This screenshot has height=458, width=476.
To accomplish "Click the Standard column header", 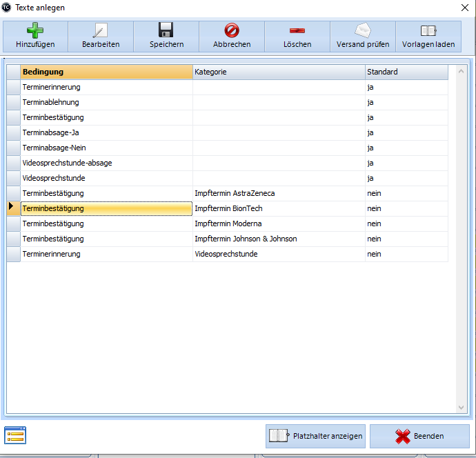I will coord(406,72).
